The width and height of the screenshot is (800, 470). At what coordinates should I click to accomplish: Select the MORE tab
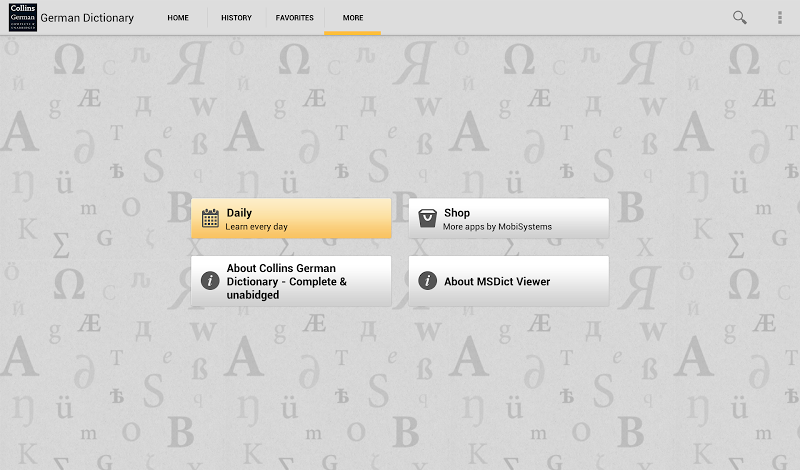point(353,18)
